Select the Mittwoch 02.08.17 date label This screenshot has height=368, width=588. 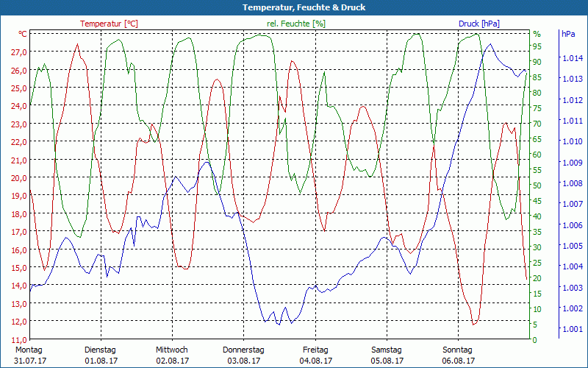[x=172, y=355]
